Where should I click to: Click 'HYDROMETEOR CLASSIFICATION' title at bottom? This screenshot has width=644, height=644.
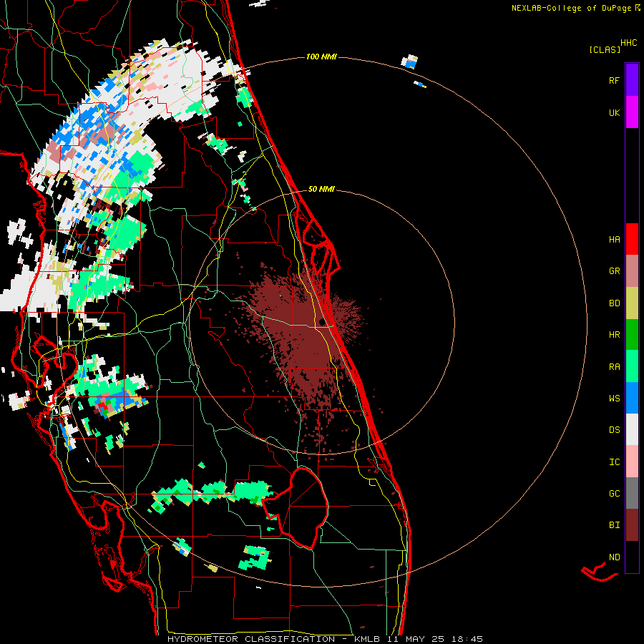[251, 639]
